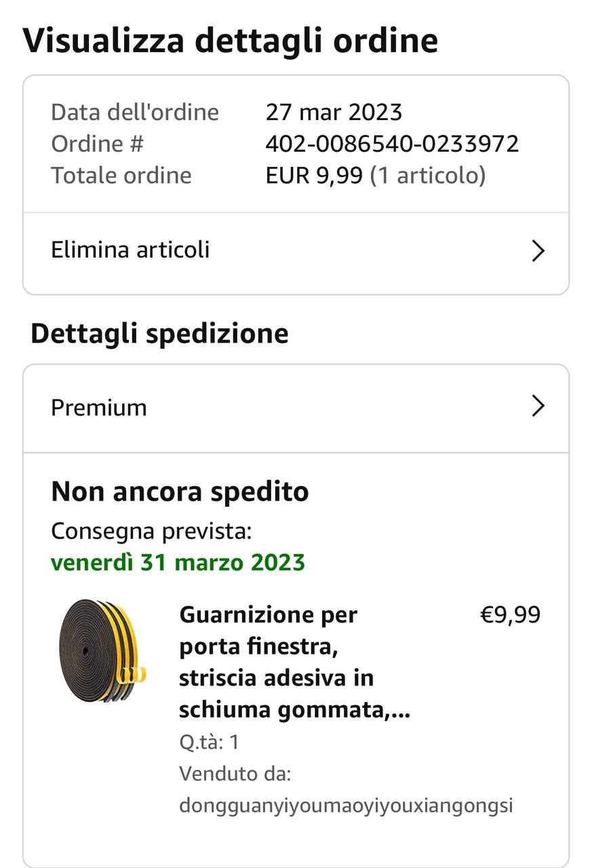Click the order date 27 mar 2023
592x868 pixels.
334,112
